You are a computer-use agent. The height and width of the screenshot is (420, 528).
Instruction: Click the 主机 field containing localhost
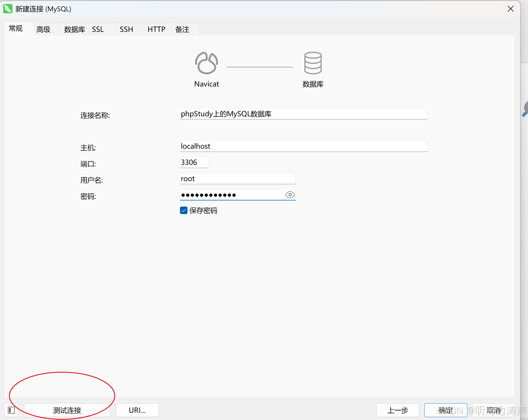click(x=303, y=146)
